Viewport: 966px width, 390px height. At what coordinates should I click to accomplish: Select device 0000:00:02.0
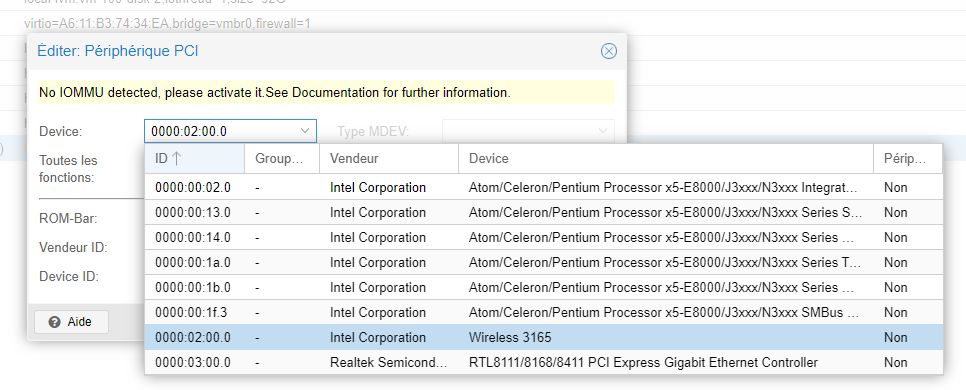tap(543, 187)
